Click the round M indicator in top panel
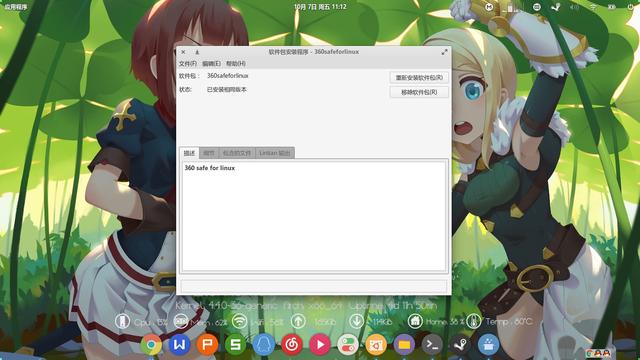This screenshot has height=360, width=640. click(489, 7)
